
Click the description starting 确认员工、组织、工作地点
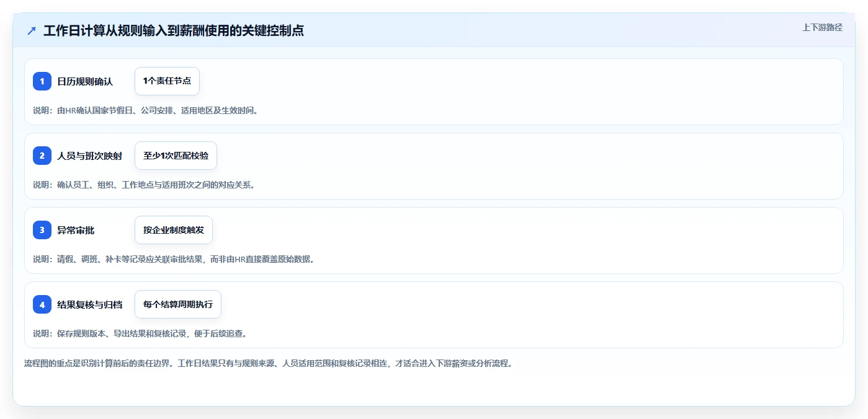(144, 185)
